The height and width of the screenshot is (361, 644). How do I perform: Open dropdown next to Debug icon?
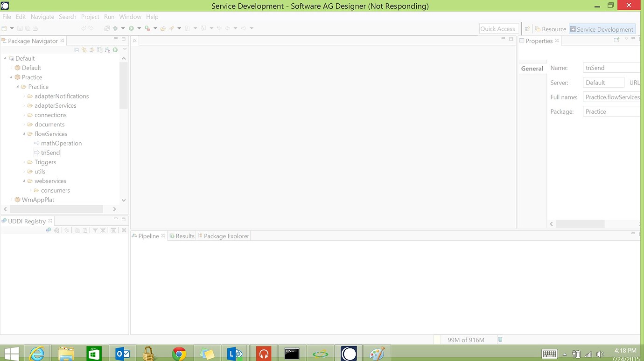123,28
